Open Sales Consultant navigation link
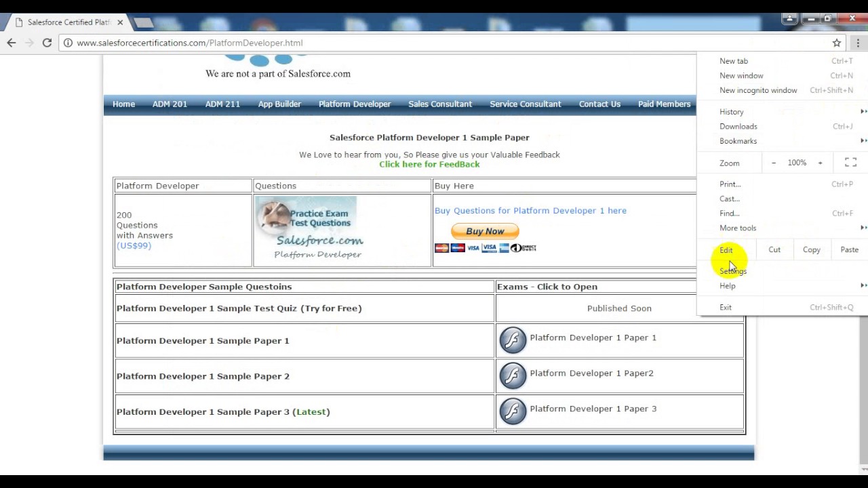This screenshot has width=868, height=488. [440, 104]
